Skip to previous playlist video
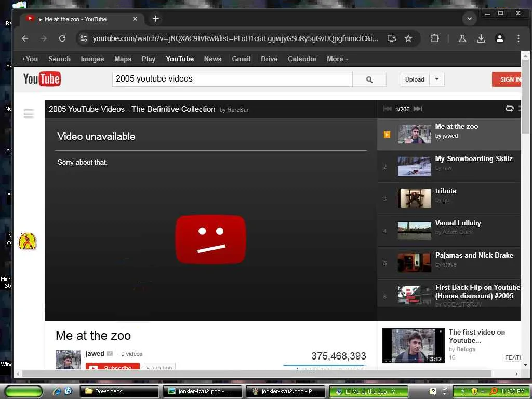This screenshot has width=532, height=399. click(387, 109)
